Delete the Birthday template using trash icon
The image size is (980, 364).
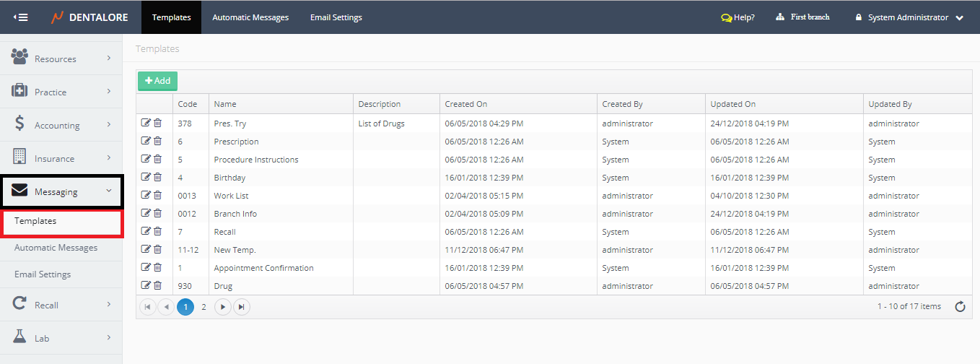click(x=157, y=177)
